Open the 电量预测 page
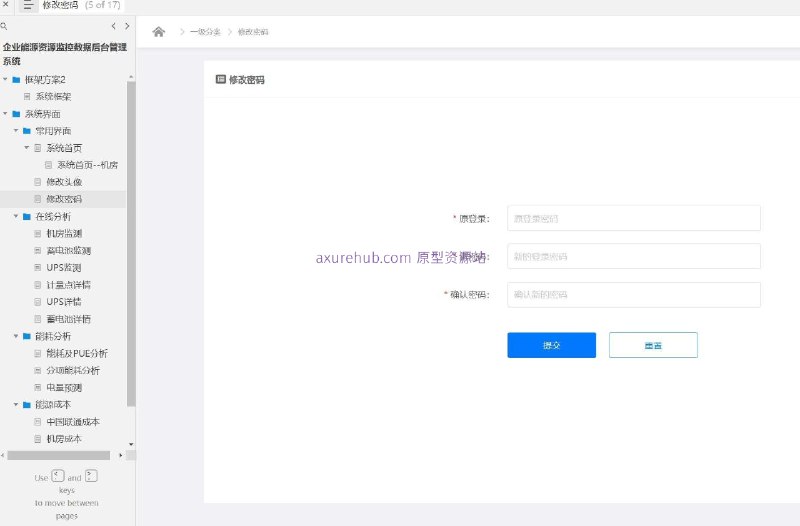This screenshot has width=800, height=526. click(64, 388)
